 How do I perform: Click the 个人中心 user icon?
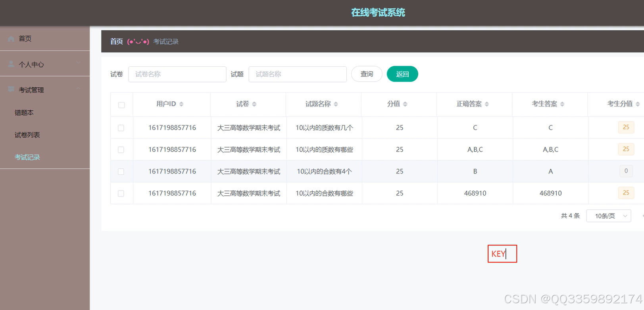tap(11, 64)
